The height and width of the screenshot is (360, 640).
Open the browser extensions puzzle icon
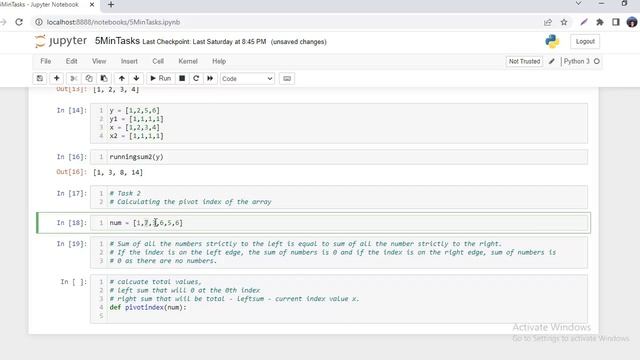(600, 22)
